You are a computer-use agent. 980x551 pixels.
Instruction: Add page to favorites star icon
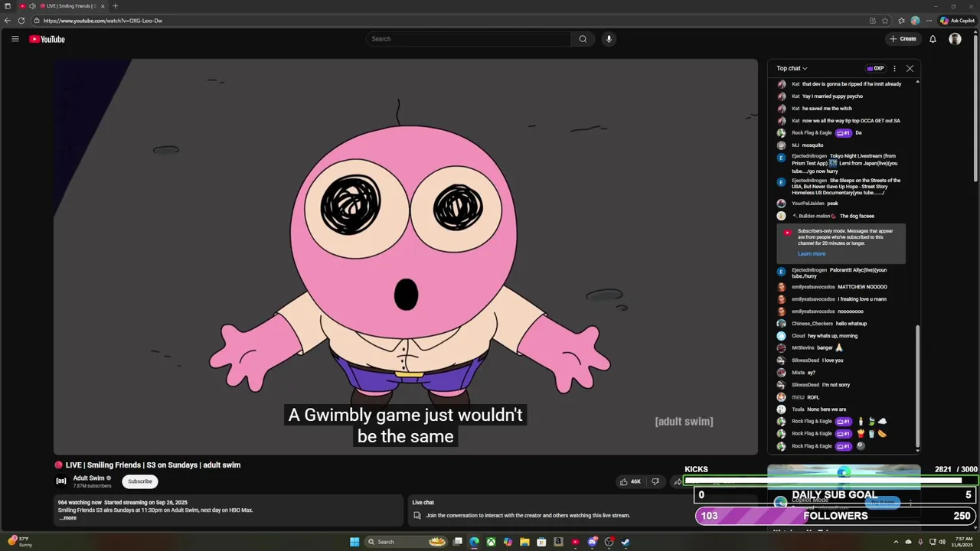[885, 21]
